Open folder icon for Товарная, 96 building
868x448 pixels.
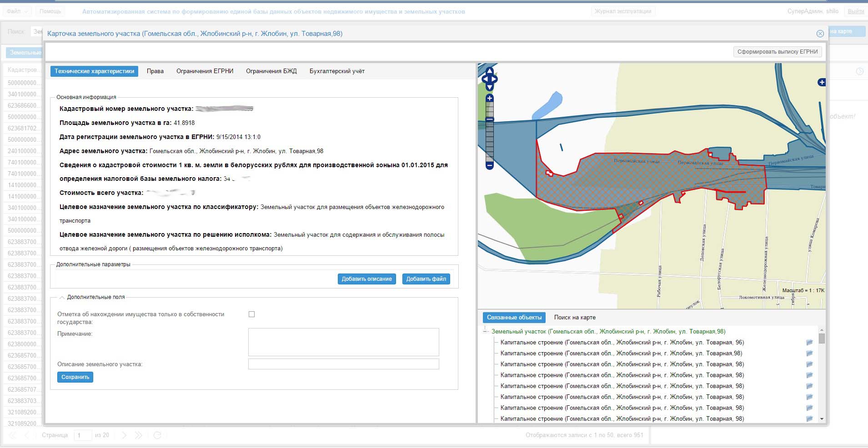[x=809, y=342]
